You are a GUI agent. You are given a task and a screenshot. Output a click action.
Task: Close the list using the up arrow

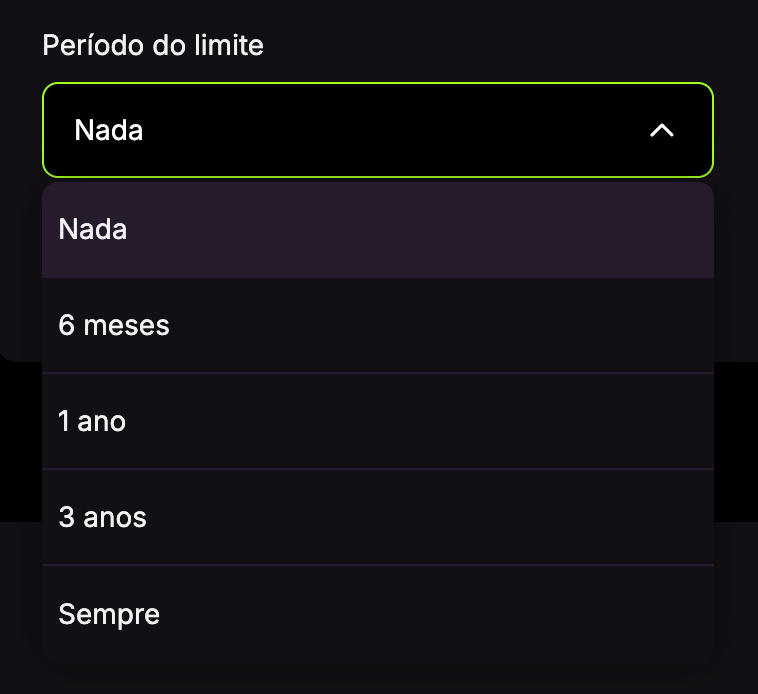point(662,130)
